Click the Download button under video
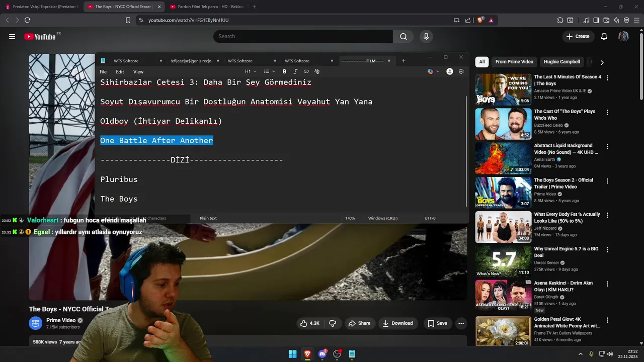Screen dimensions: 644x362 point(398,323)
